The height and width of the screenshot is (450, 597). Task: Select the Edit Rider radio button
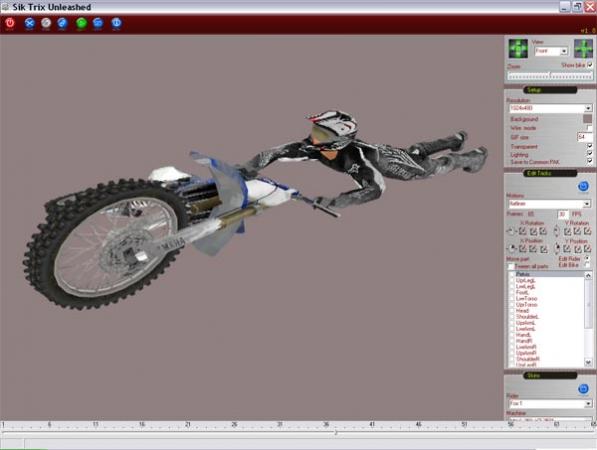(x=587, y=258)
